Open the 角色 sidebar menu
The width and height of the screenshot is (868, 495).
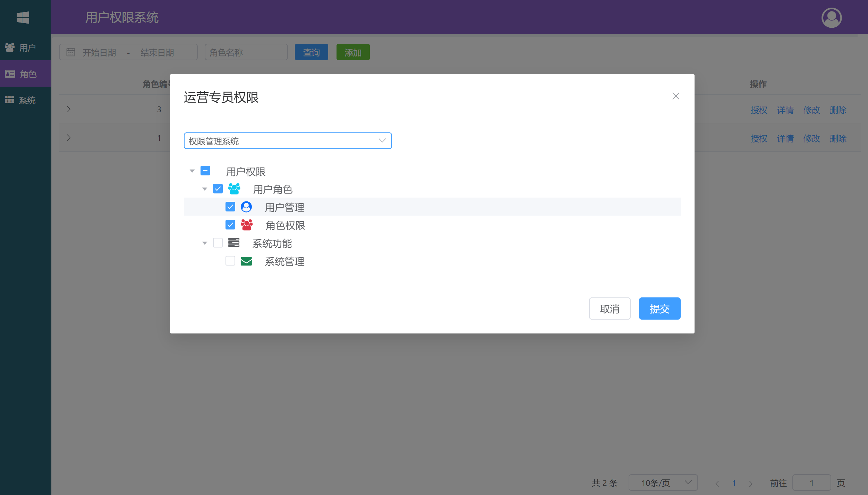(25, 73)
